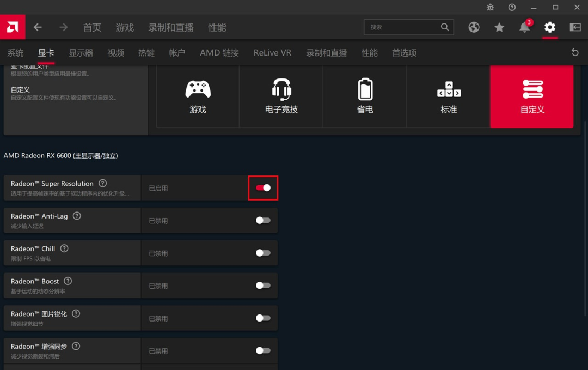The width and height of the screenshot is (588, 370).
Task: Click the vertical scrollbar on right
Action: (586, 217)
